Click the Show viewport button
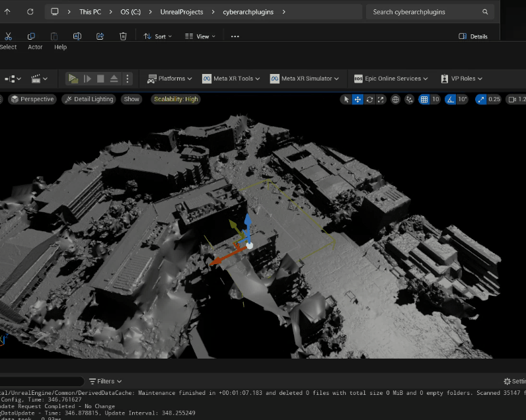This screenshot has height=420, width=526. click(x=131, y=99)
